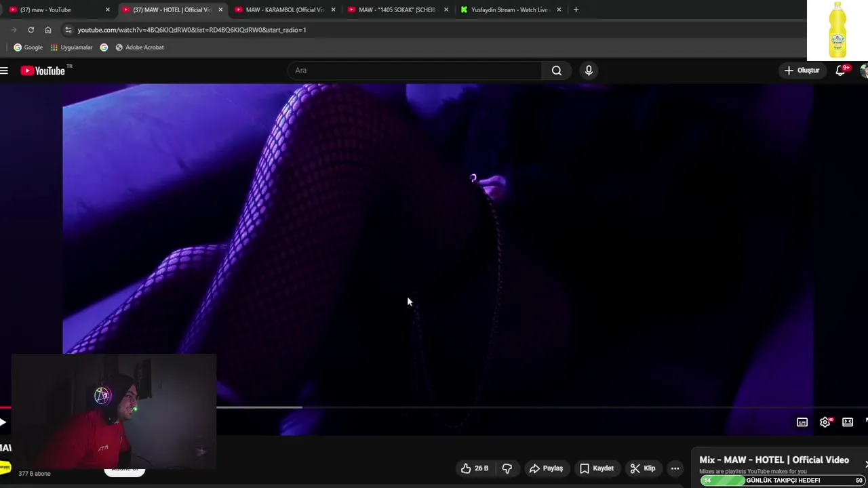Click the subscriber count '377 B abone'
Viewport: 868px width, 488px height.
34,474
